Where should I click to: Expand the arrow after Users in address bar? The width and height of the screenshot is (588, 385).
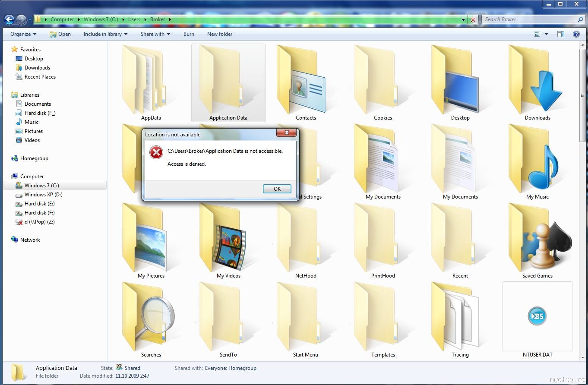point(145,19)
